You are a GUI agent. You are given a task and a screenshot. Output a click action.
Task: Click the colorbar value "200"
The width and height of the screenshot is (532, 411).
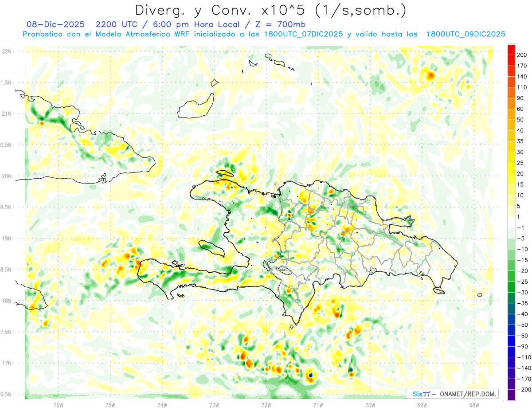(522, 55)
